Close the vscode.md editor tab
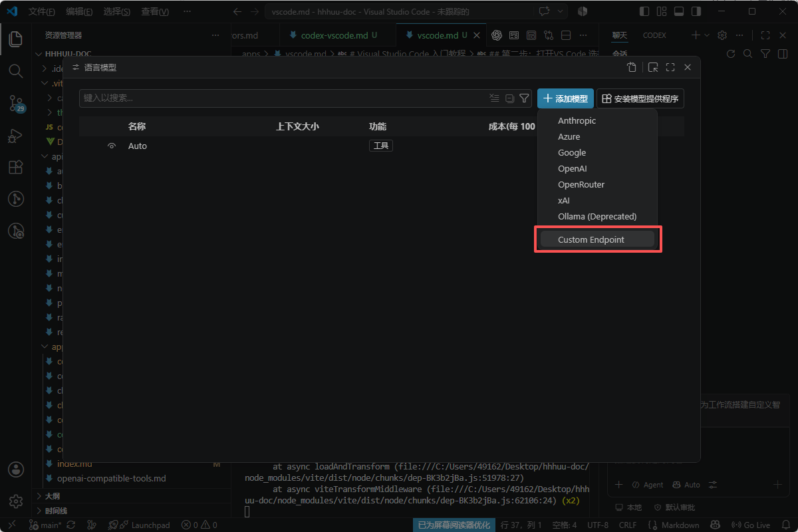The image size is (798, 532). pyautogui.click(x=476, y=35)
